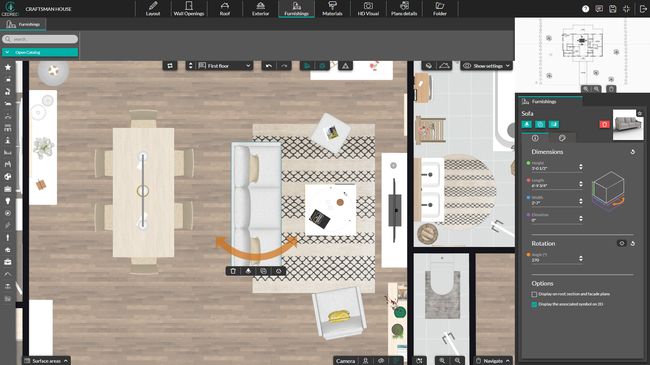The image size is (650, 365).
Task: Collapse sidebar list with the up chevron
Action: point(8,274)
